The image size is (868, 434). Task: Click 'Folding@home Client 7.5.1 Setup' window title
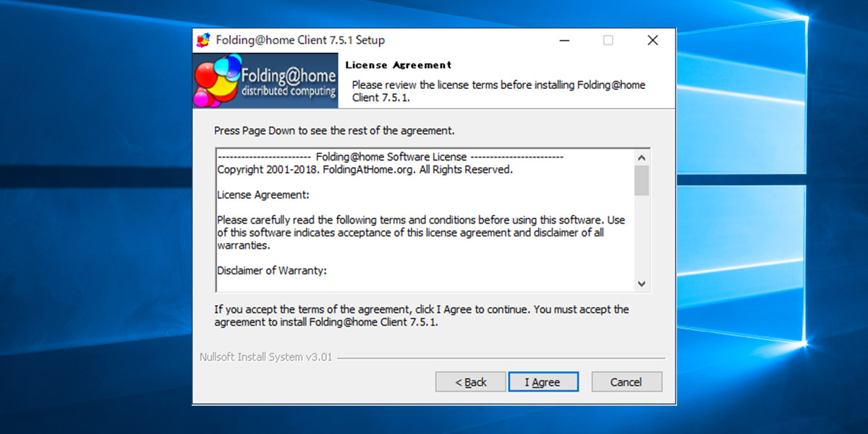pos(300,41)
